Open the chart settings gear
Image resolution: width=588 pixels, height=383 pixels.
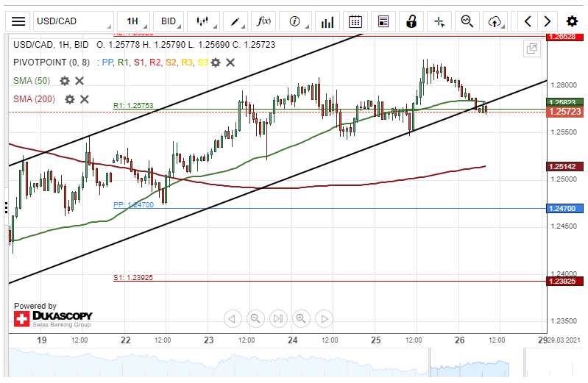572,21
